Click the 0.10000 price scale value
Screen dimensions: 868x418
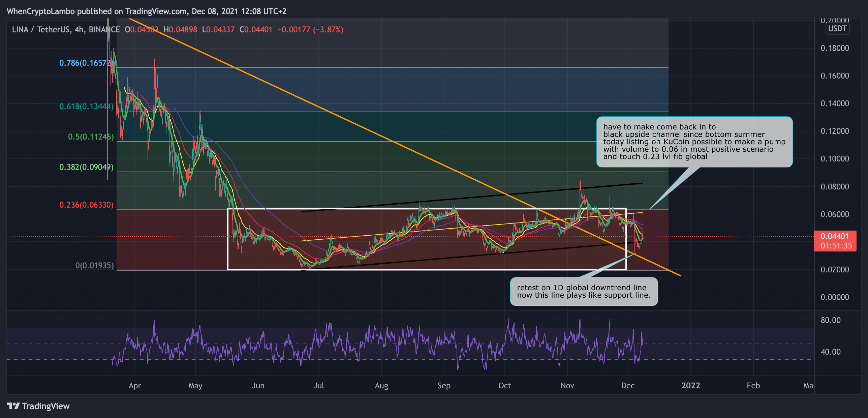coord(835,159)
